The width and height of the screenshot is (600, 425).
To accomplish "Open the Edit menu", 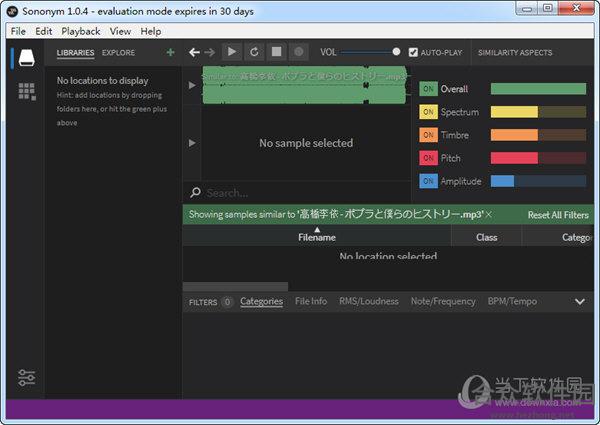I will tap(44, 31).
